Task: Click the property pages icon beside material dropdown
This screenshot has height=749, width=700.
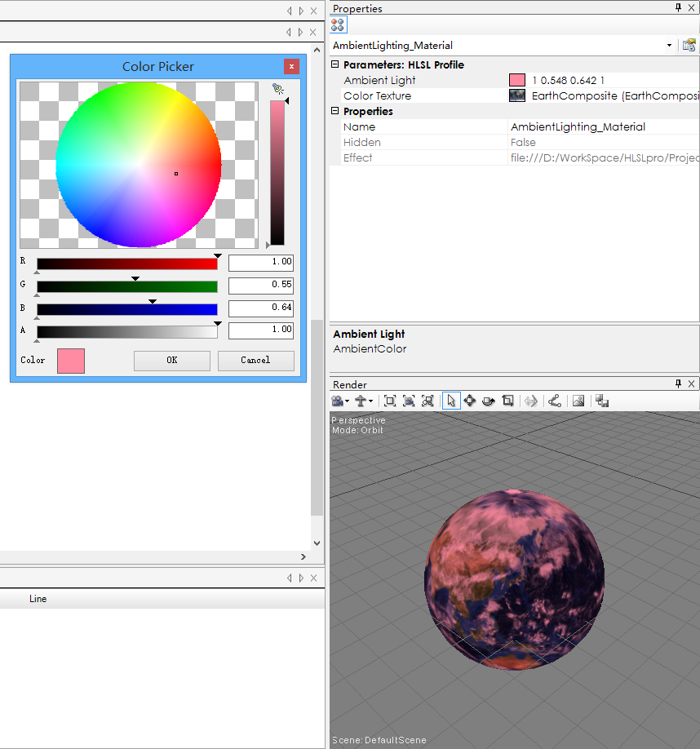Action: [x=689, y=46]
